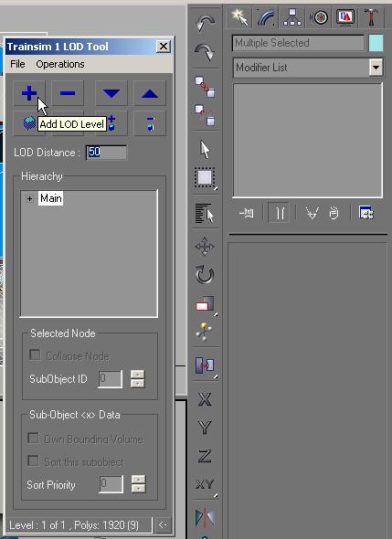Click the blue cube icon in LOD Tool
Screen dimensions: 392x539
click(x=29, y=122)
